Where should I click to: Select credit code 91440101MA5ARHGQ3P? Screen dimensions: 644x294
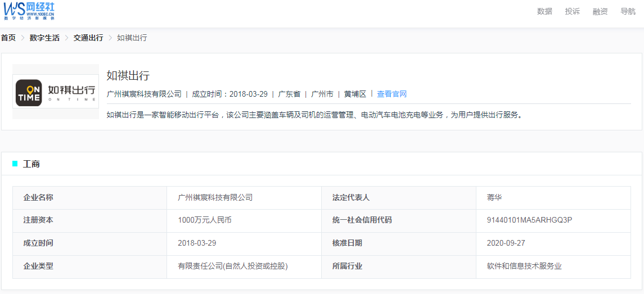[x=529, y=220]
